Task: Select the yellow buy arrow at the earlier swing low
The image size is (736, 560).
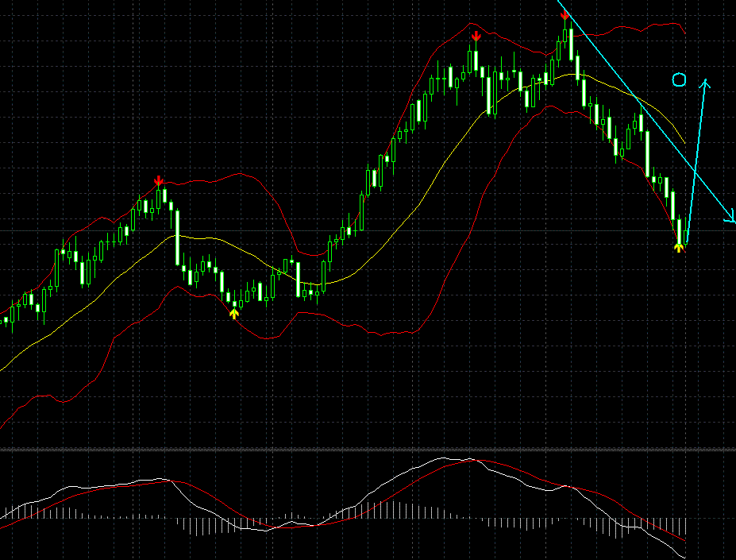Action: pyautogui.click(x=234, y=314)
